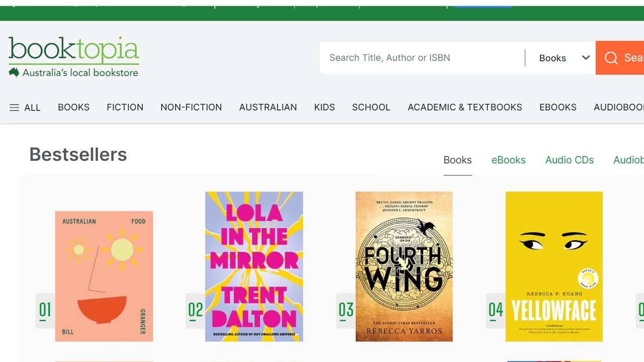Click the Booktopia logo
This screenshot has width=644, height=362.
click(74, 57)
